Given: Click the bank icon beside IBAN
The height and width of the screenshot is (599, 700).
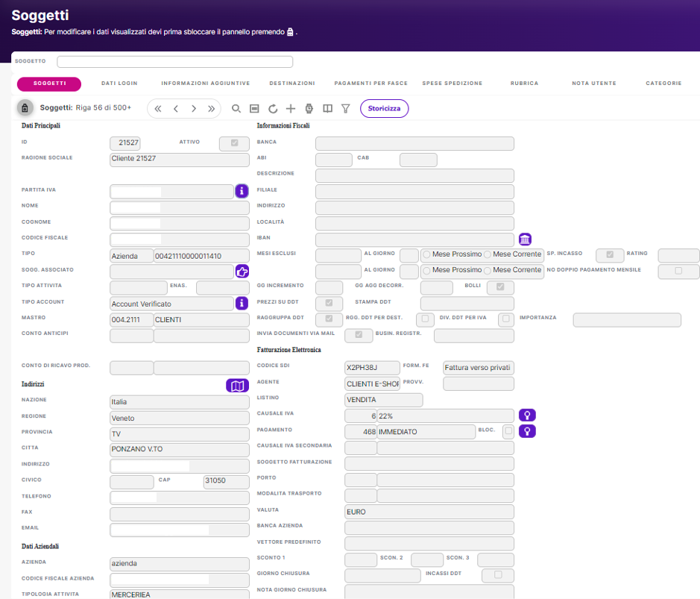Looking at the screenshot, I should click(525, 239).
